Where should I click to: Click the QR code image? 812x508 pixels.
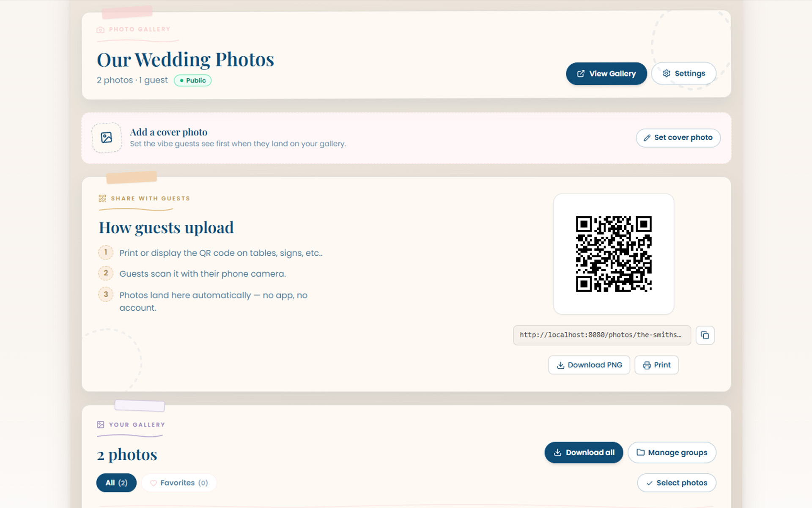pos(614,254)
